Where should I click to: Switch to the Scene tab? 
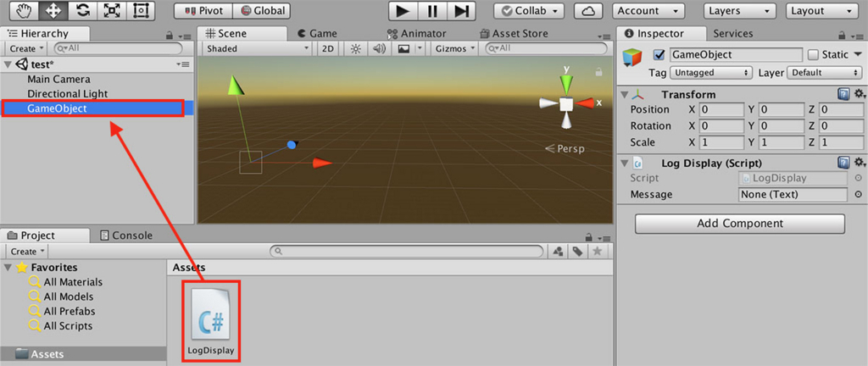242,34
